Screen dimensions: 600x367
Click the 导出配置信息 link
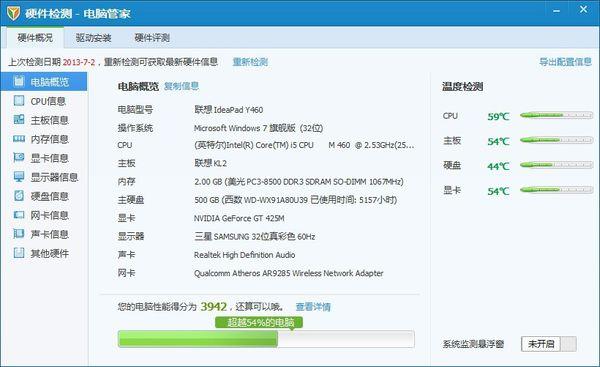(565, 62)
